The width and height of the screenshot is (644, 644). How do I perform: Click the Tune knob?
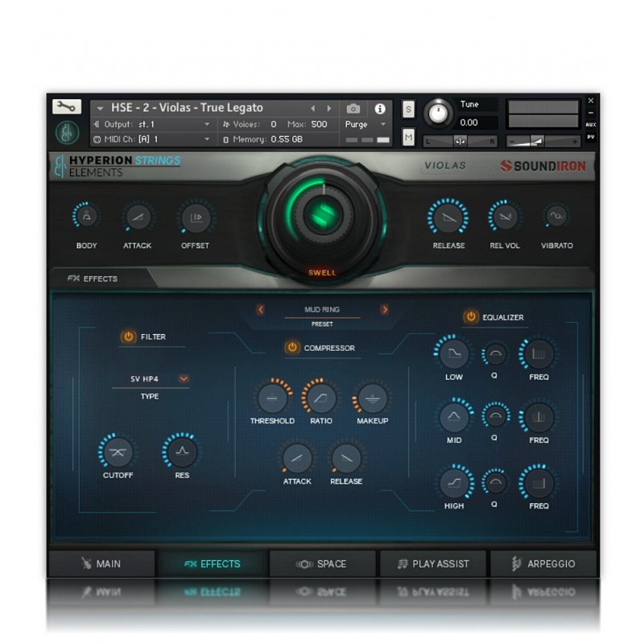[x=438, y=113]
